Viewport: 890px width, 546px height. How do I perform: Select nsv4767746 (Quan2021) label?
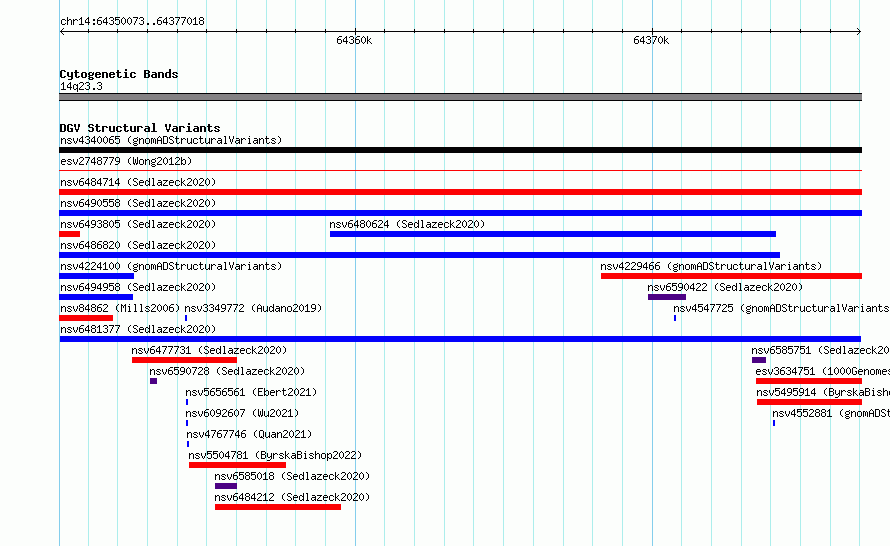point(249,434)
